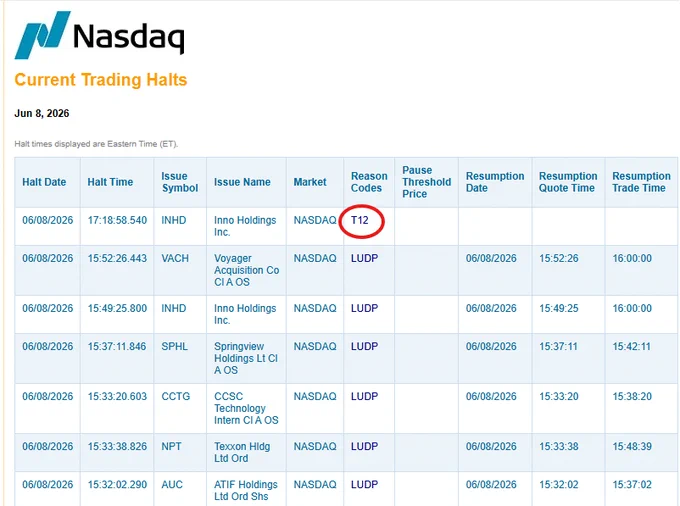Click NASDAQ market cell for VACH
The height and width of the screenshot is (506, 680).
[x=315, y=258]
